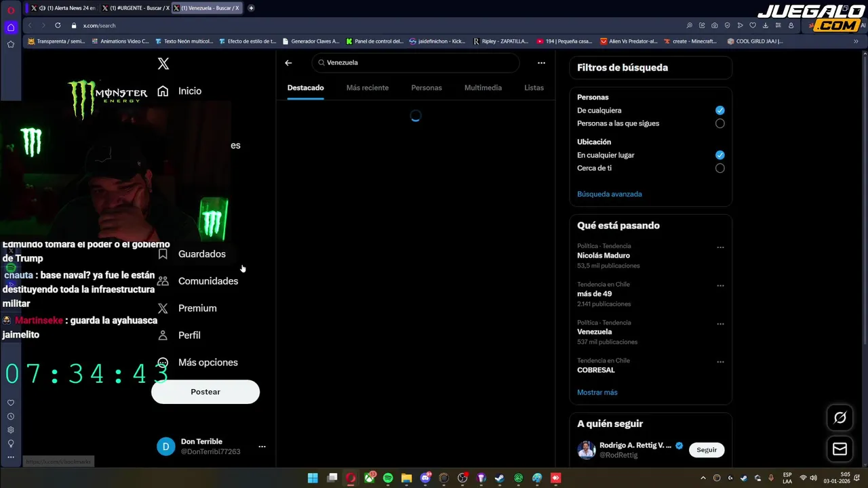Open the downloads toolbar icon
Viewport: 868px width, 488px height.
[765, 25]
